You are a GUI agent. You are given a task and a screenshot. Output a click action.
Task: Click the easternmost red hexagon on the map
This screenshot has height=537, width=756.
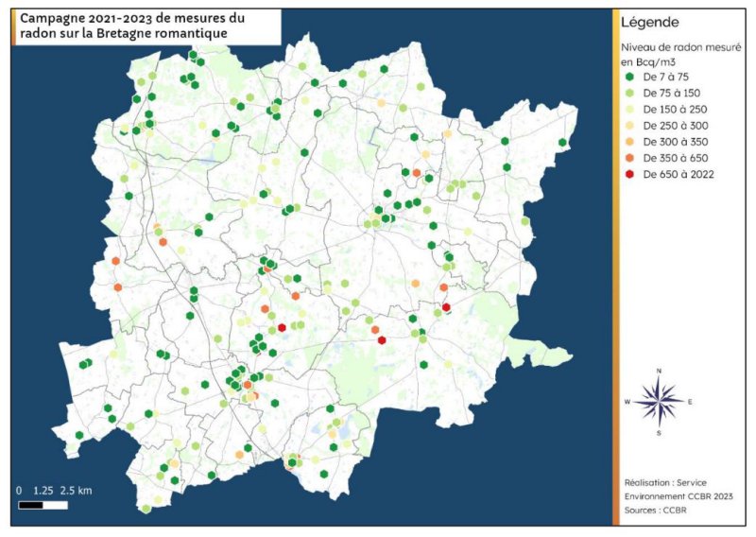(x=446, y=306)
